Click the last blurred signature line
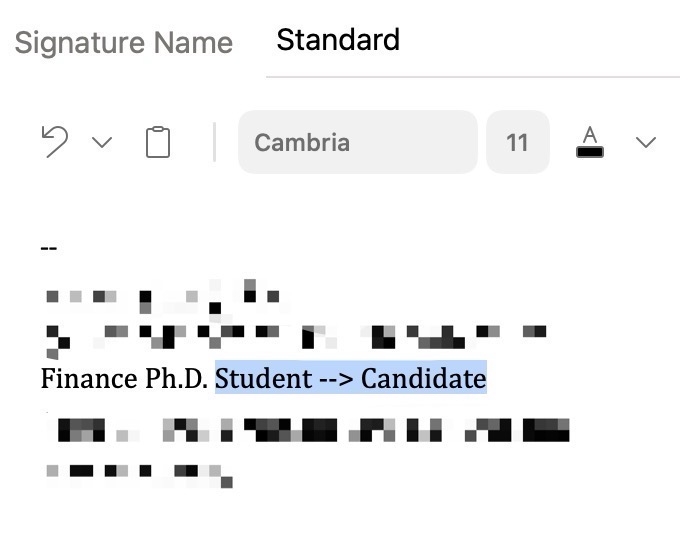680x560 pixels. [x=138, y=470]
